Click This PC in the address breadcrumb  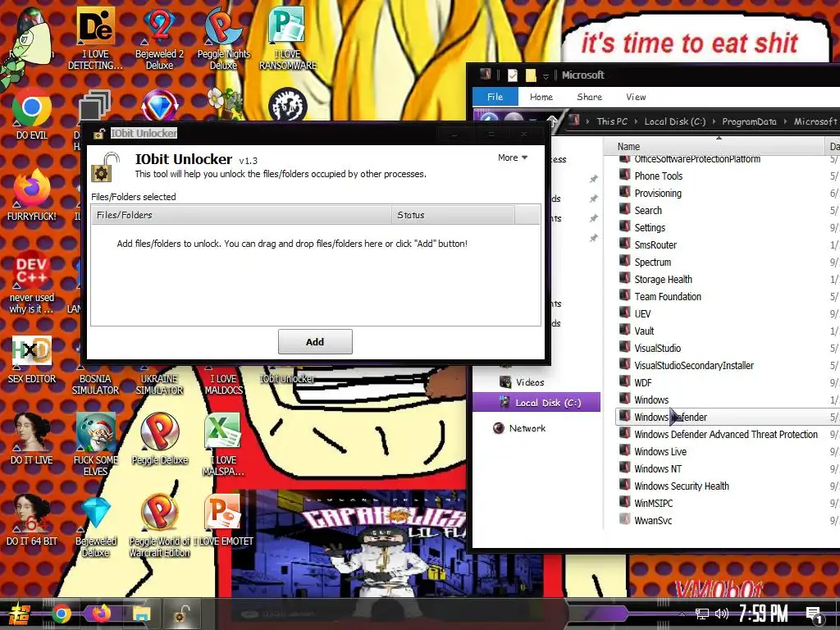[612, 121]
